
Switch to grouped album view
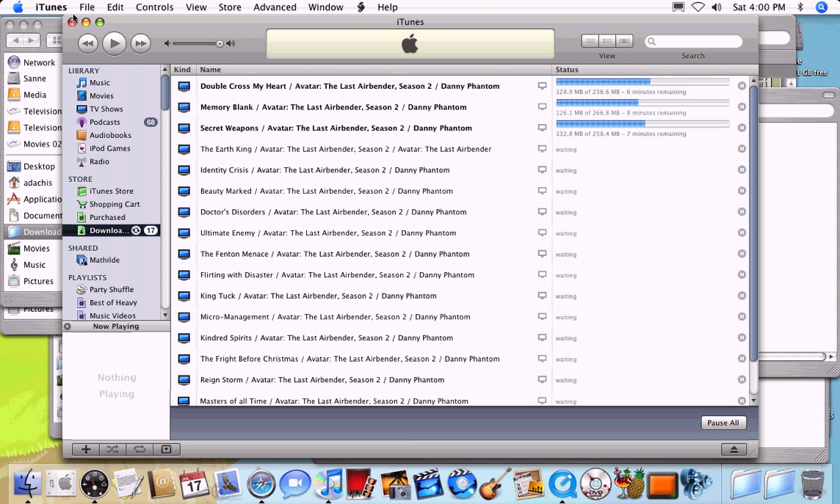[x=607, y=41]
